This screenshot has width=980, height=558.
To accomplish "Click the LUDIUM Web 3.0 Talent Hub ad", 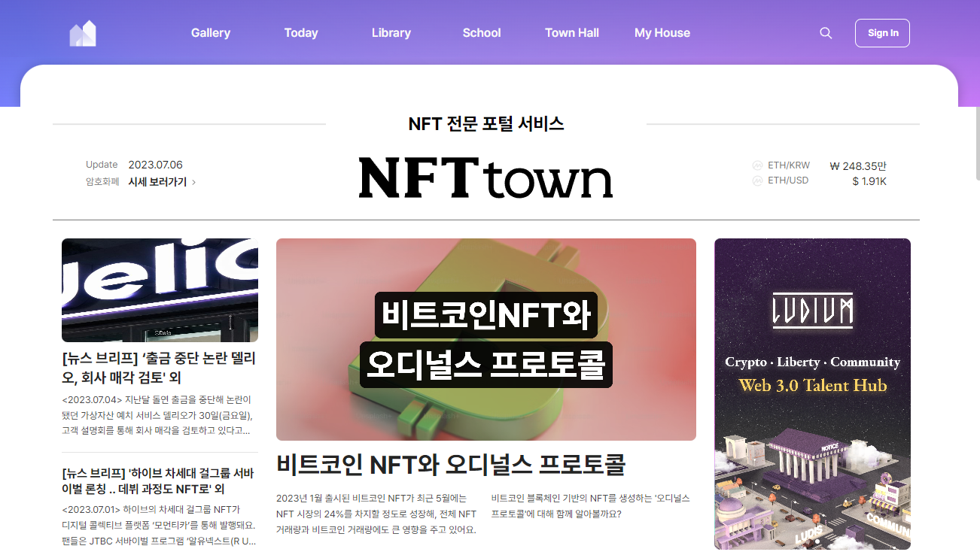I will click(x=812, y=394).
